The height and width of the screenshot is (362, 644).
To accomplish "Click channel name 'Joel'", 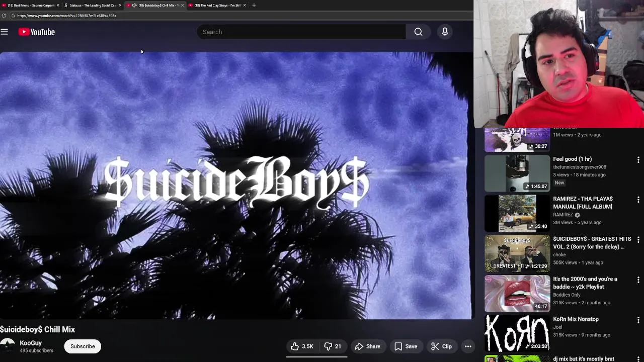I will pos(557,327).
